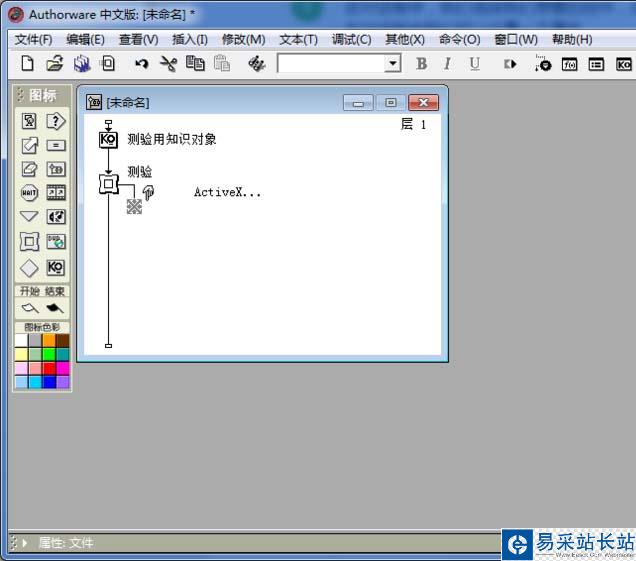Viewport: 636px width, 561px height.
Task: Select the Interaction icon with question mark
Action: 56,121
